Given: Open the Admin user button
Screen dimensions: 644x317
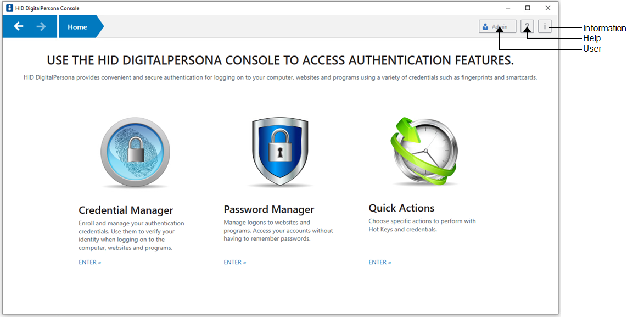Looking at the screenshot, I should pos(497,26).
